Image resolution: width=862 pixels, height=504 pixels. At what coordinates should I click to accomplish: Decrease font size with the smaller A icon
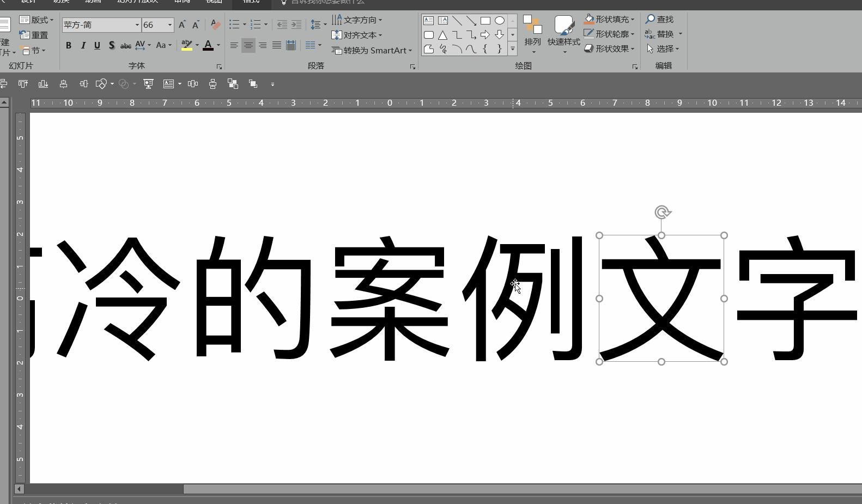point(196,25)
